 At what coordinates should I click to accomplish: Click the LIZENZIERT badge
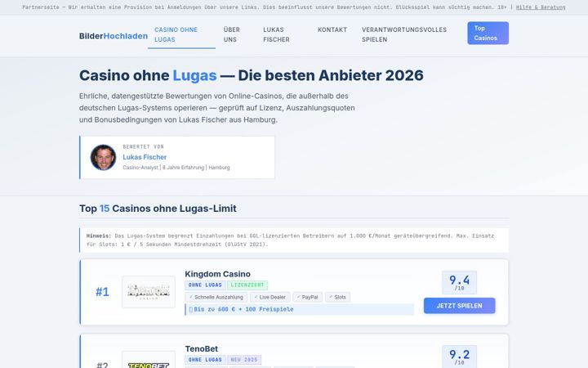[x=247, y=285]
